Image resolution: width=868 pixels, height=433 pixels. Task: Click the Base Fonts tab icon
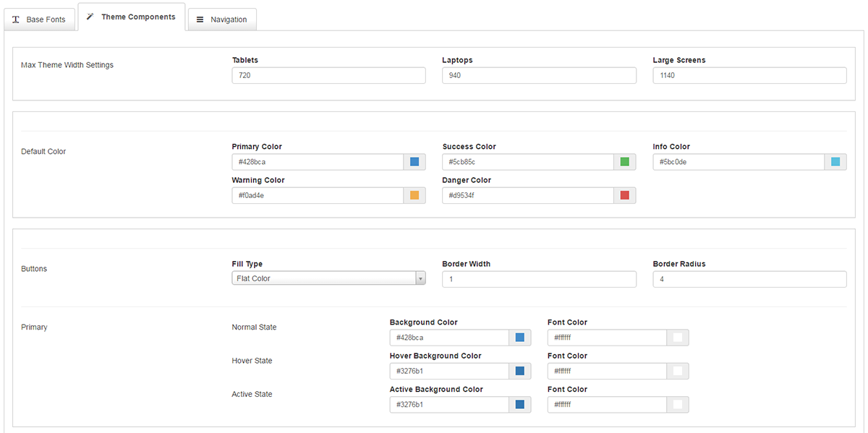[16, 20]
